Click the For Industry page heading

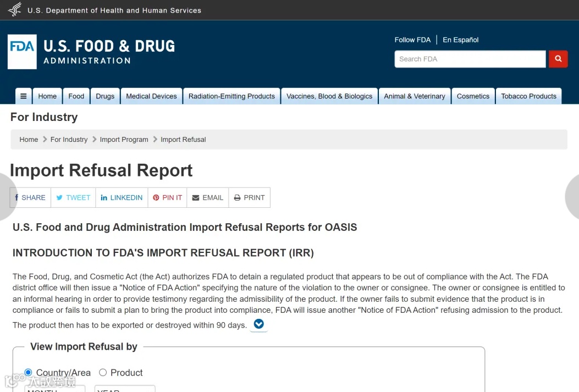(44, 117)
